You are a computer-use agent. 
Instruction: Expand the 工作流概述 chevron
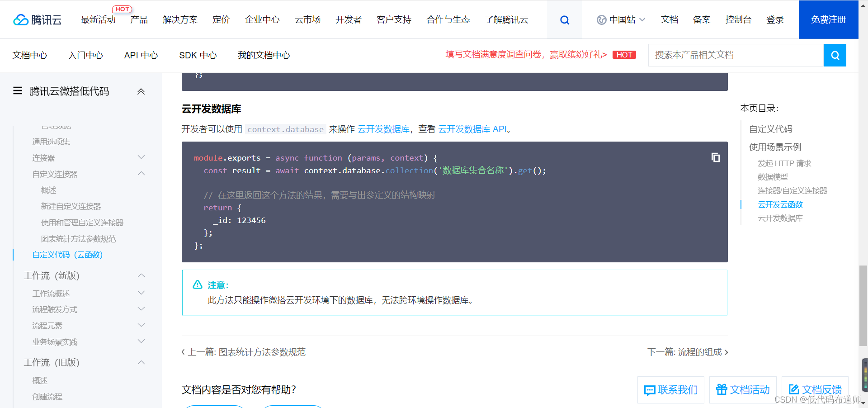[x=141, y=293]
